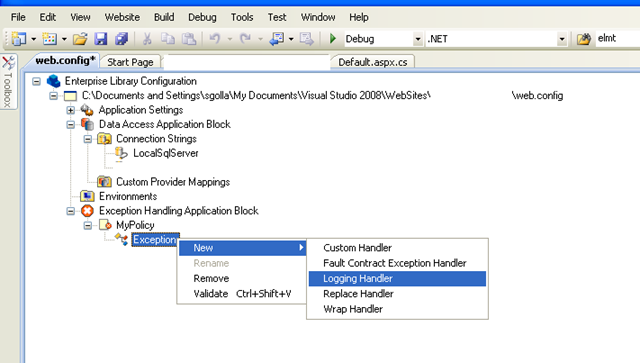Click the LocalSqlServer connection icon
The height and width of the screenshot is (363, 640).
pos(121,154)
